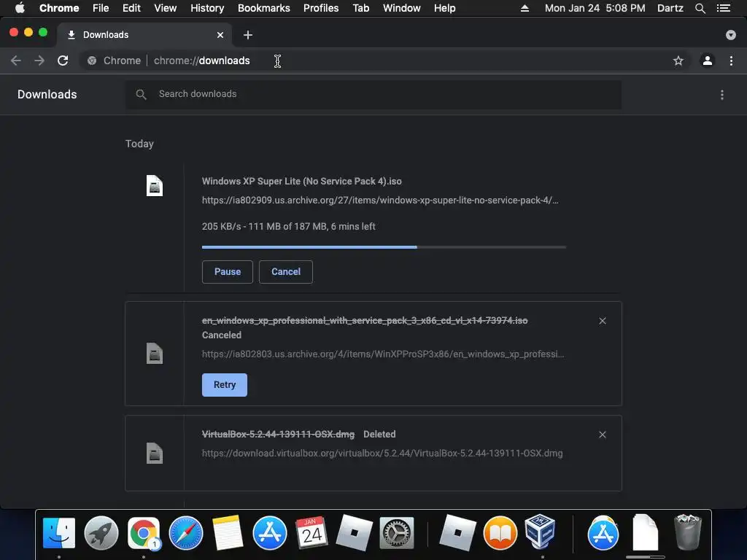Open the View menu
Screen dimensions: 747x560
click(x=166, y=8)
